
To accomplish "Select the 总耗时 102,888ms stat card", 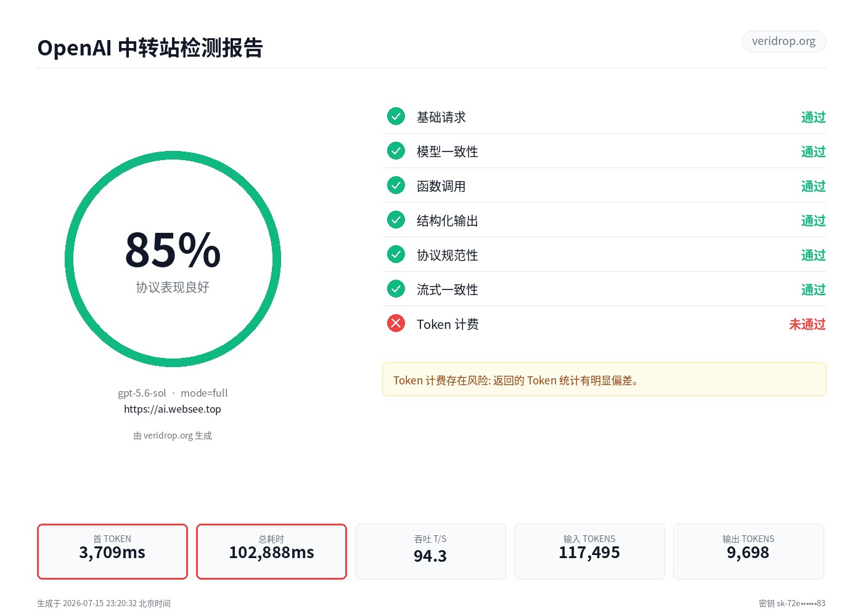I will click(271, 551).
